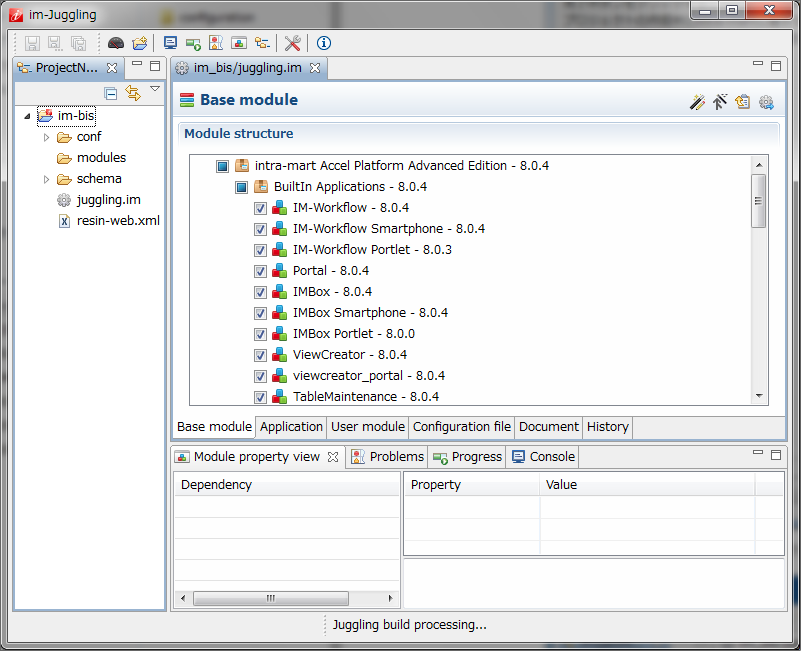
Task: Click the blue information icon
Action: coord(324,43)
